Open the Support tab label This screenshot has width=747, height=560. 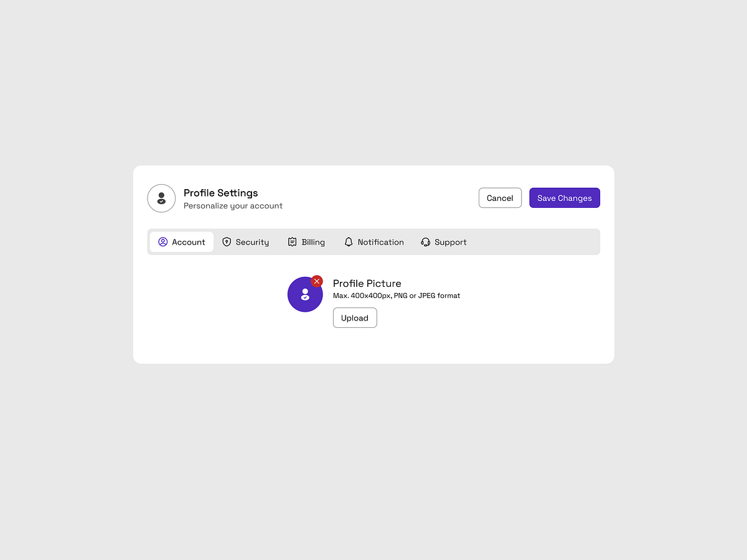tap(451, 242)
